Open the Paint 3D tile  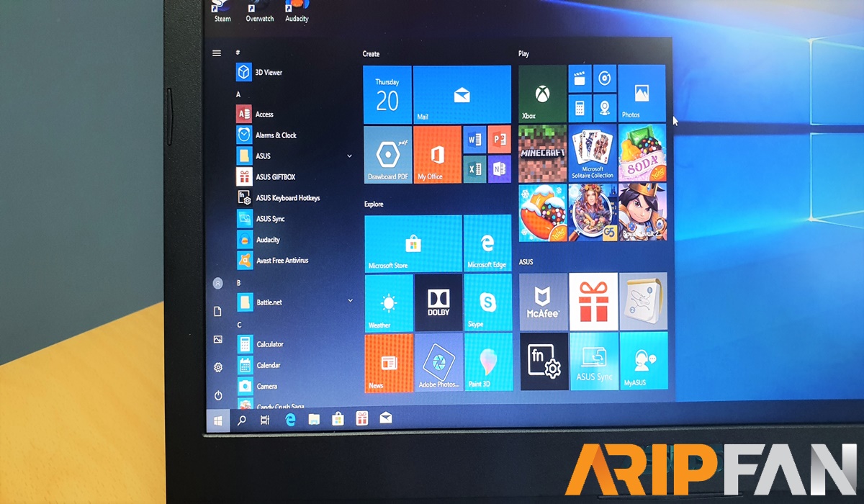tap(487, 361)
